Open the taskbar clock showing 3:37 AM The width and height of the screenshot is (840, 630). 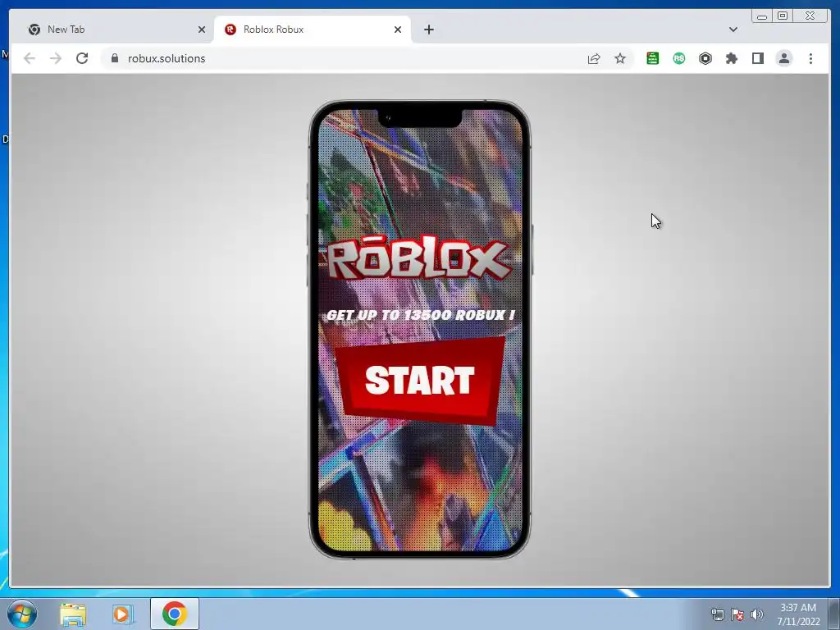(x=798, y=614)
